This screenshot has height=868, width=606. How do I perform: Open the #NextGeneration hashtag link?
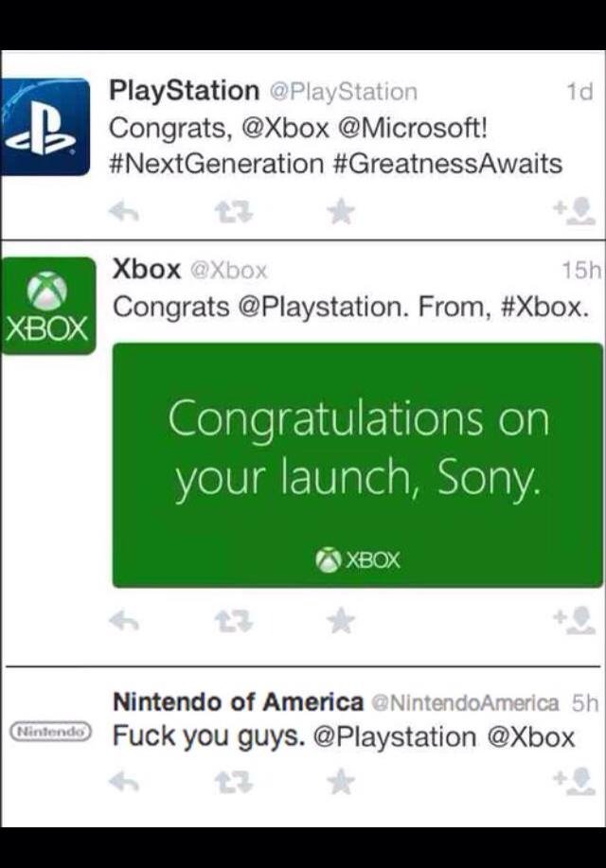(x=217, y=163)
